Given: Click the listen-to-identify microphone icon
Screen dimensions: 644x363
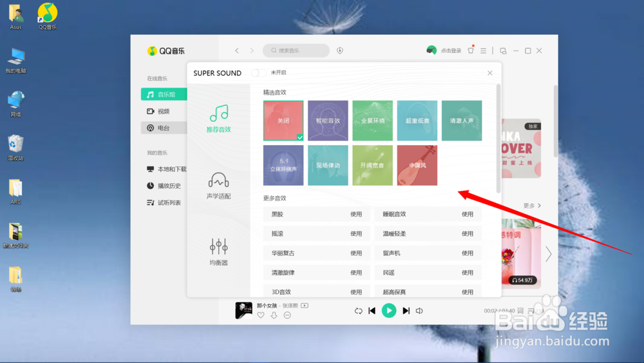Looking at the screenshot, I should point(340,50).
